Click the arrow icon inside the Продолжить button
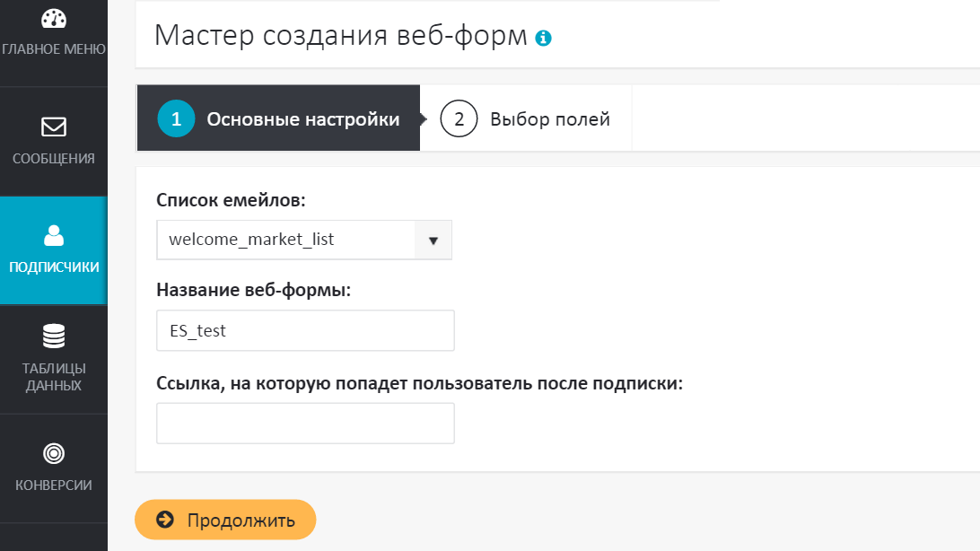Screen dimensions: 980x551 164,520
